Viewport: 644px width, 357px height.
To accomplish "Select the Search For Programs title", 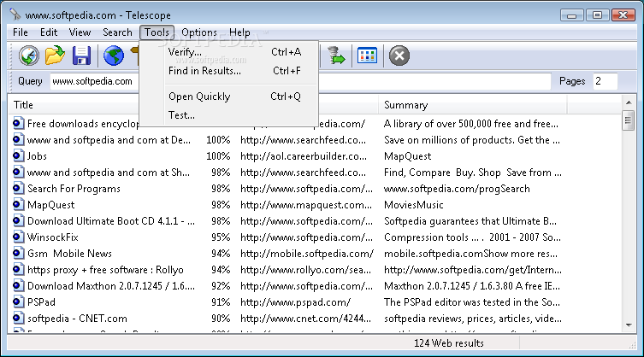I will (74, 189).
